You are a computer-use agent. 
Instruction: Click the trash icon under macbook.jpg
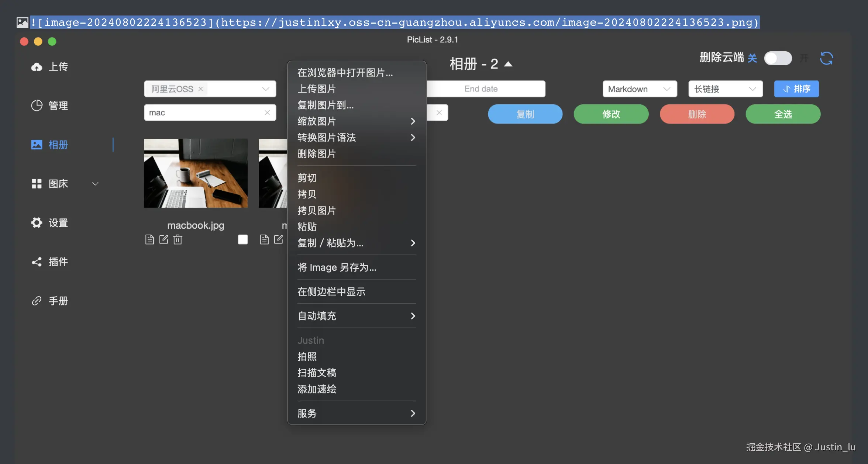click(x=178, y=240)
